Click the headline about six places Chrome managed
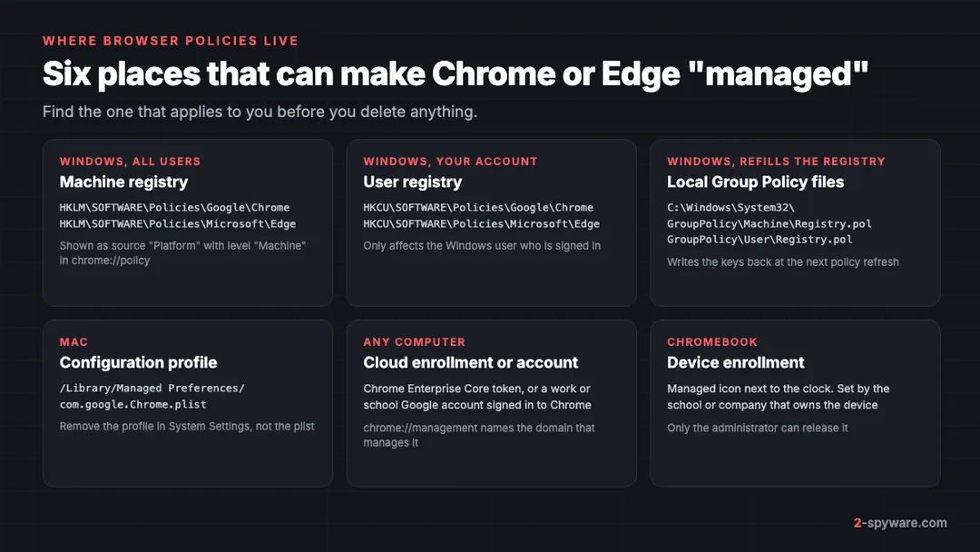The width and height of the screenshot is (980, 552). (455, 74)
